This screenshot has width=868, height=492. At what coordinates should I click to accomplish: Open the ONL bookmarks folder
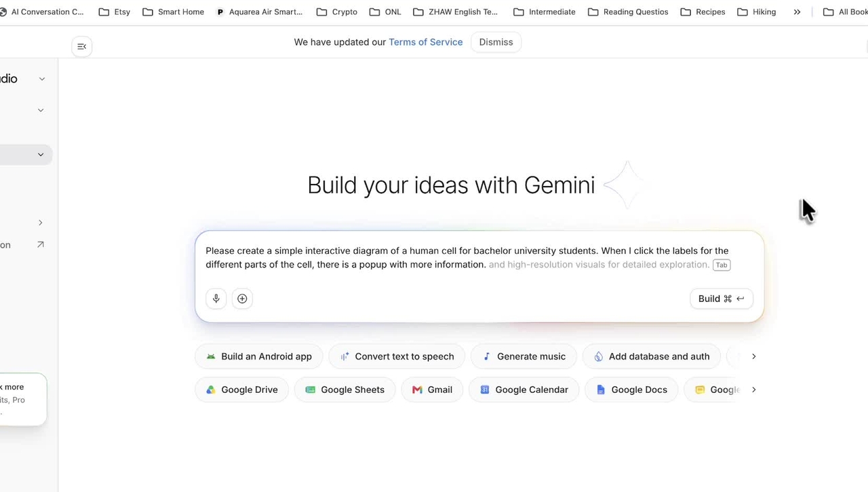coord(385,12)
